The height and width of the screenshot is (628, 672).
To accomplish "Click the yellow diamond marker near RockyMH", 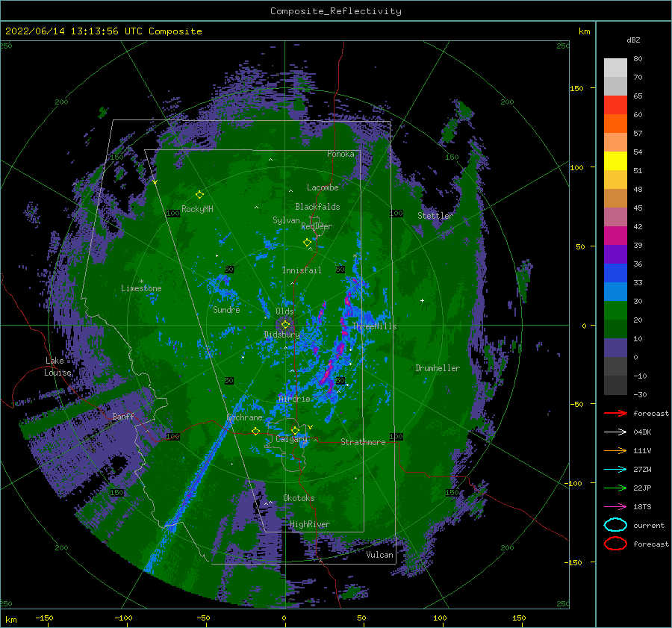I will click(199, 195).
